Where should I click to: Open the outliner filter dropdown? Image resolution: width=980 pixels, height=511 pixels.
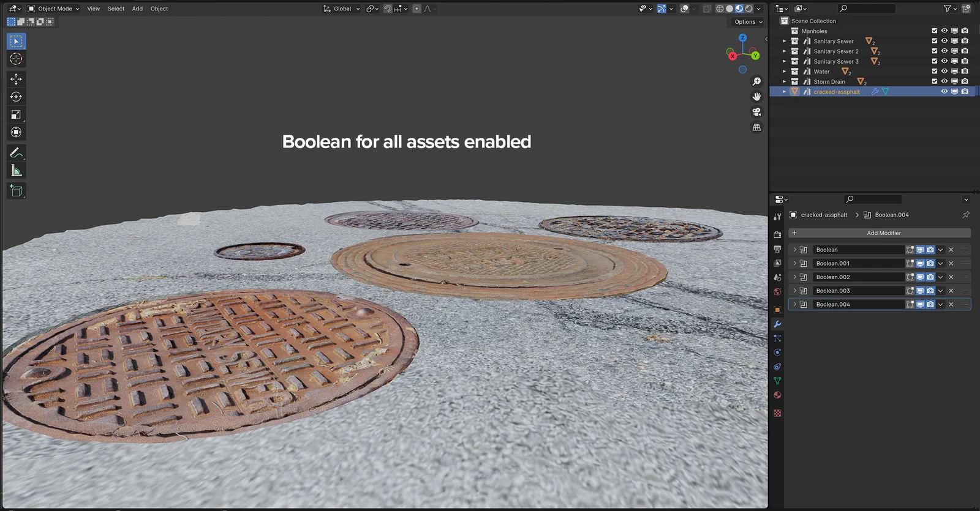(949, 9)
